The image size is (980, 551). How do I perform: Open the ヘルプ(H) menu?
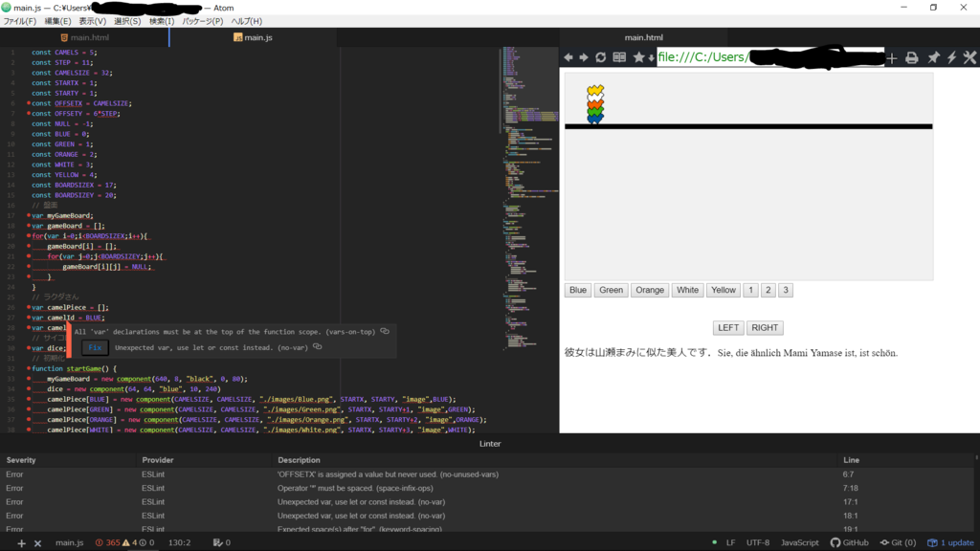pos(247,21)
